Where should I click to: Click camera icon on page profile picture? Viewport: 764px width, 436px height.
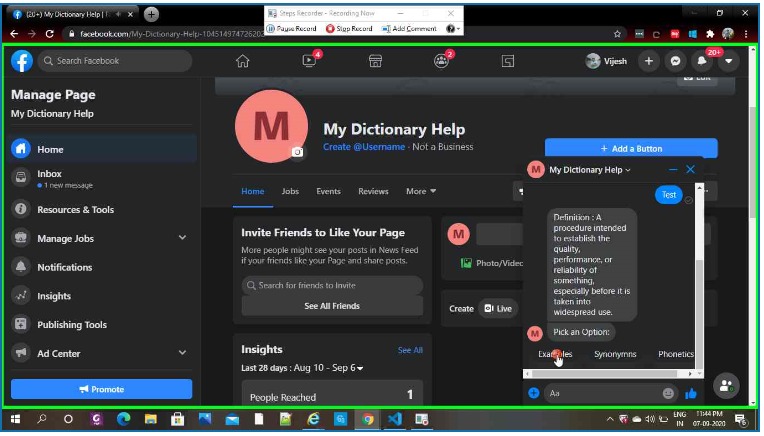pyautogui.click(x=297, y=152)
